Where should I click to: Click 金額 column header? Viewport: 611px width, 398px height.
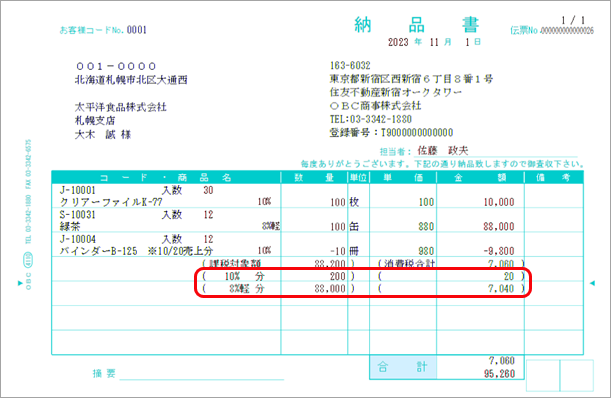(480, 178)
